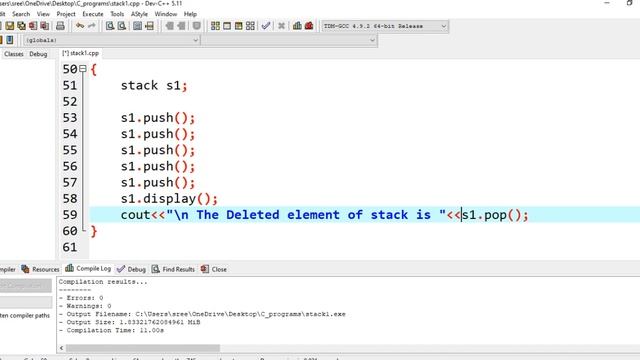Compile the program with the Compile icon
640x360 pixels.
click(215, 26)
